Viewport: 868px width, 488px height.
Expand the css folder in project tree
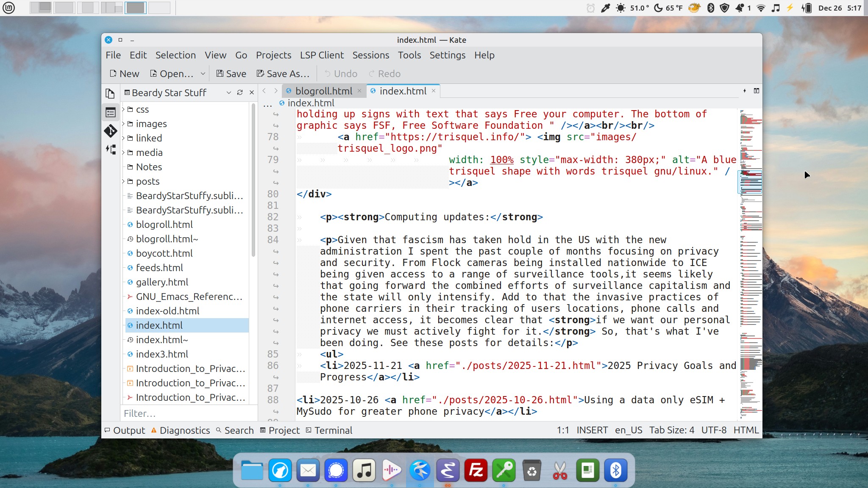124,109
